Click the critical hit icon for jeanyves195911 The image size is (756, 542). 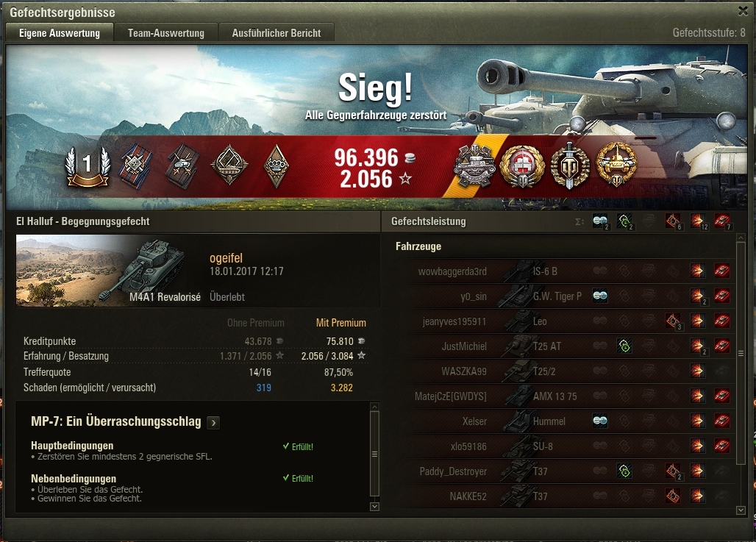673,321
